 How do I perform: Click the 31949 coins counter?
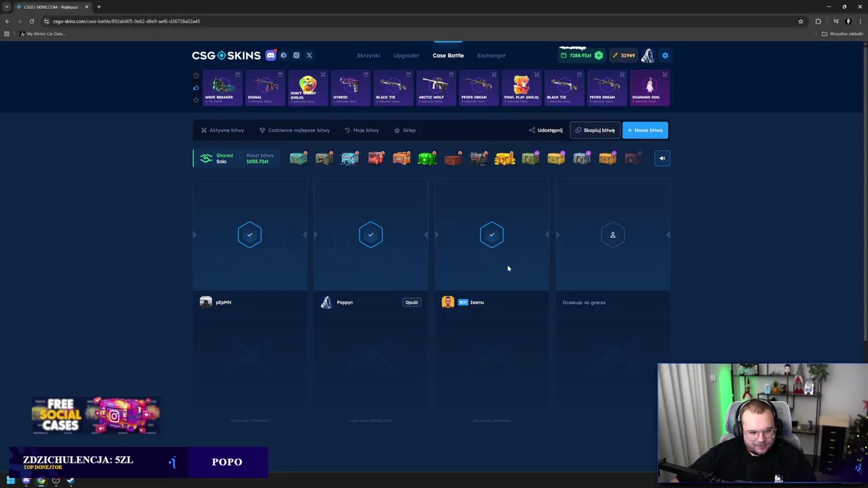(x=623, y=56)
